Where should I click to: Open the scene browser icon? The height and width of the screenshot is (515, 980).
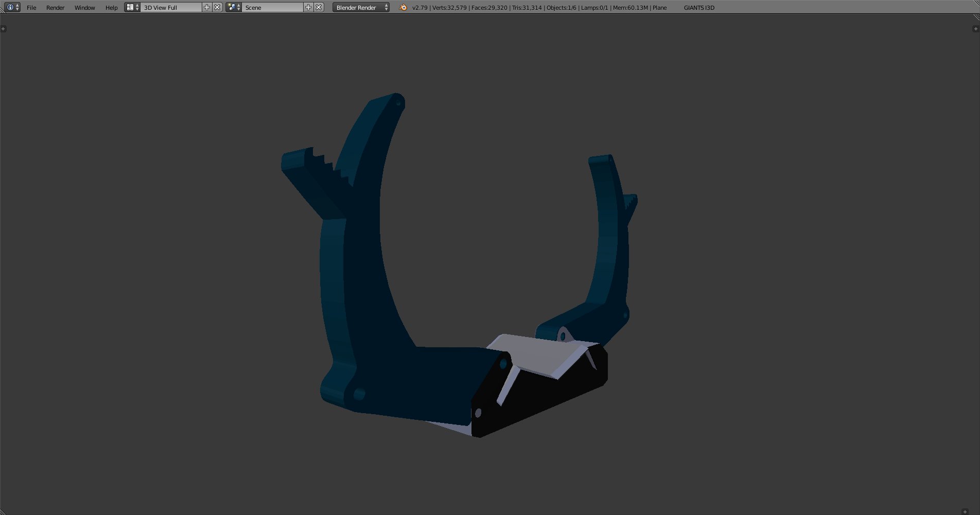coord(233,7)
